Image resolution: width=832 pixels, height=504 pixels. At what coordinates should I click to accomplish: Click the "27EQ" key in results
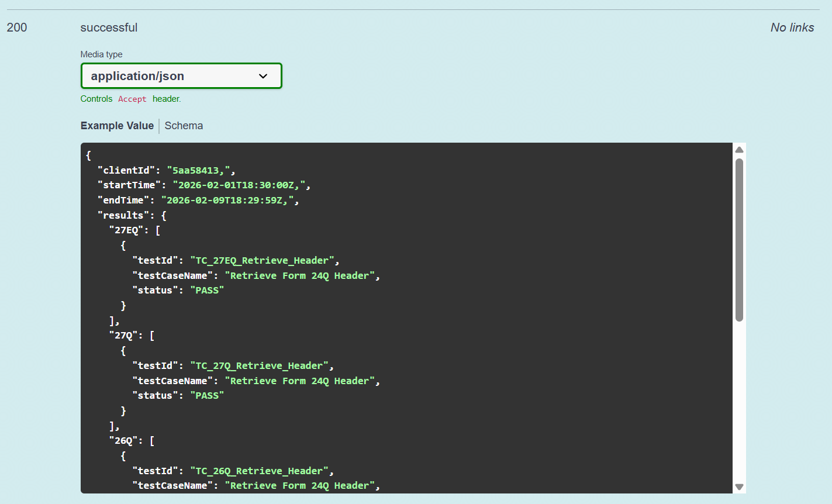pyautogui.click(x=126, y=230)
